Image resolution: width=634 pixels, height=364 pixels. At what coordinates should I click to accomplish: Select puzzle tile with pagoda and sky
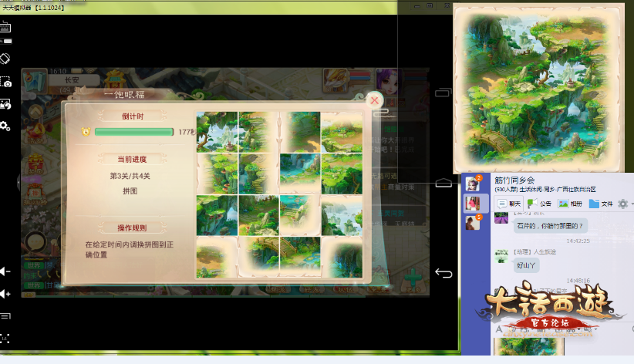(x=218, y=132)
